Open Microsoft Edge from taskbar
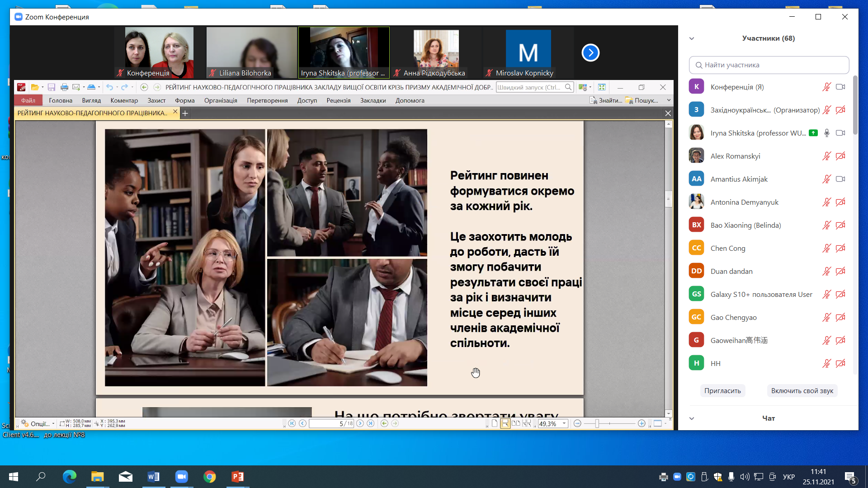 tap(69, 477)
